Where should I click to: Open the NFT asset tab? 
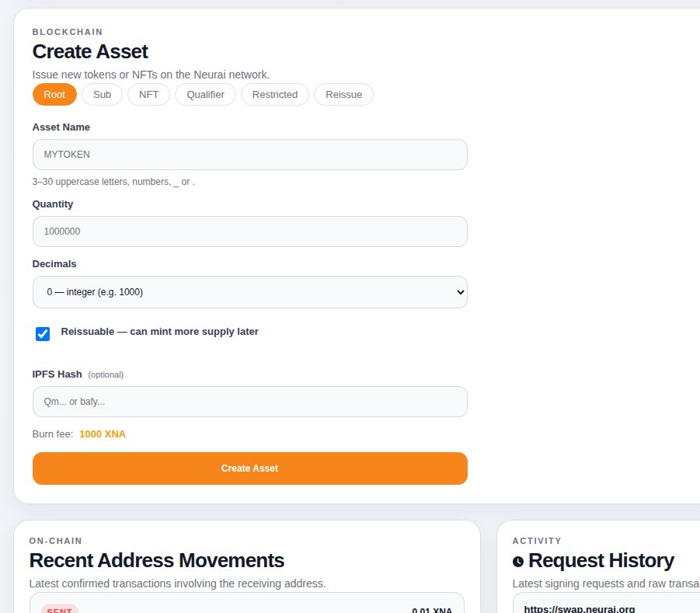(x=148, y=95)
